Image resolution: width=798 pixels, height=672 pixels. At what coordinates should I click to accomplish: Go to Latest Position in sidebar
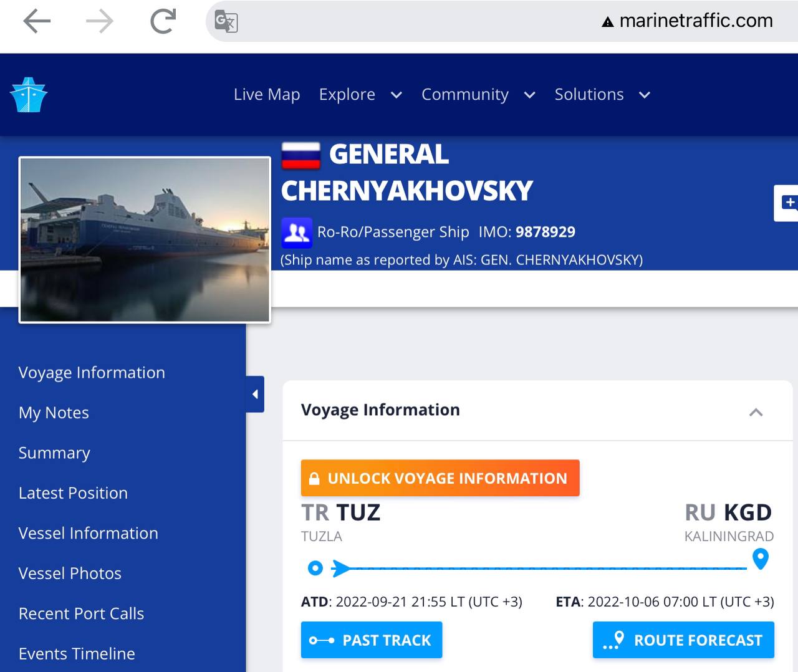click(73, 493)
